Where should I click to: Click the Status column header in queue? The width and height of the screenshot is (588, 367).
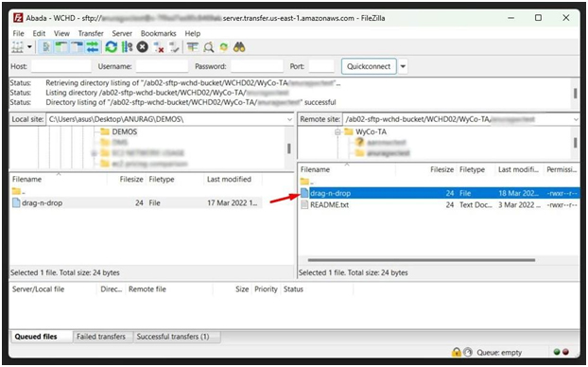318,289
